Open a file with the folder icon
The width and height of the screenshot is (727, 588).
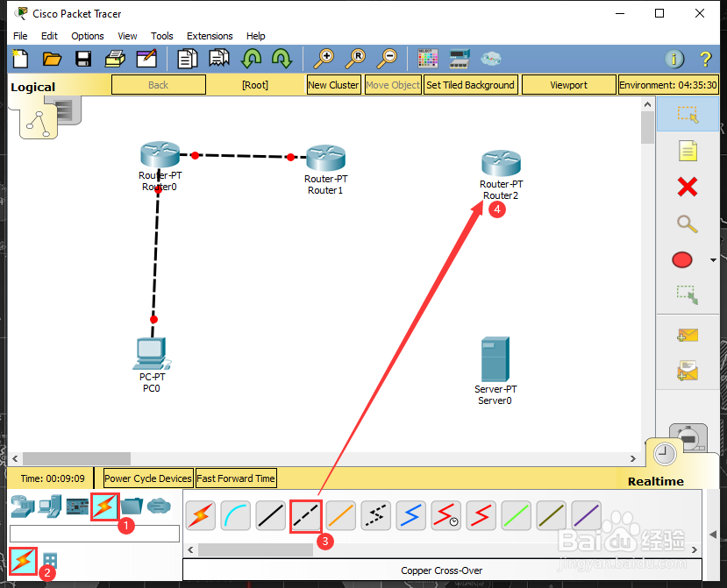[x=52, y=59]
